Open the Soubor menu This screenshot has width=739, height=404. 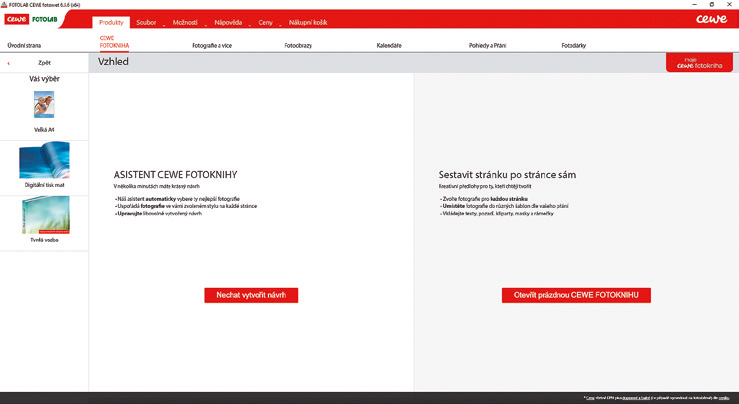146,22
